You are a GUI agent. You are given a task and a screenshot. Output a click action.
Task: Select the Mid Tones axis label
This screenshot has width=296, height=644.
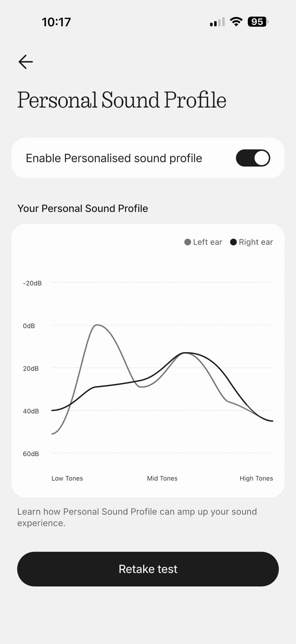tap(162, 478)
